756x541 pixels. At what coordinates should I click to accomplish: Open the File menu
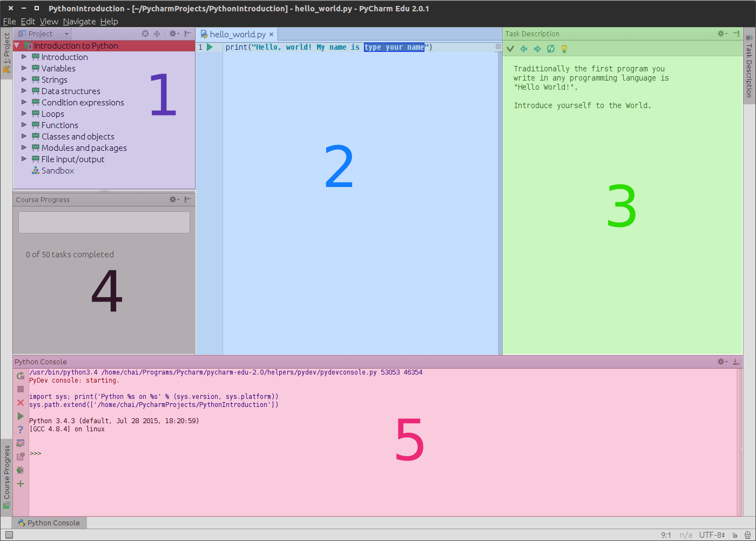pyautogui.click(x=9, y=22)
